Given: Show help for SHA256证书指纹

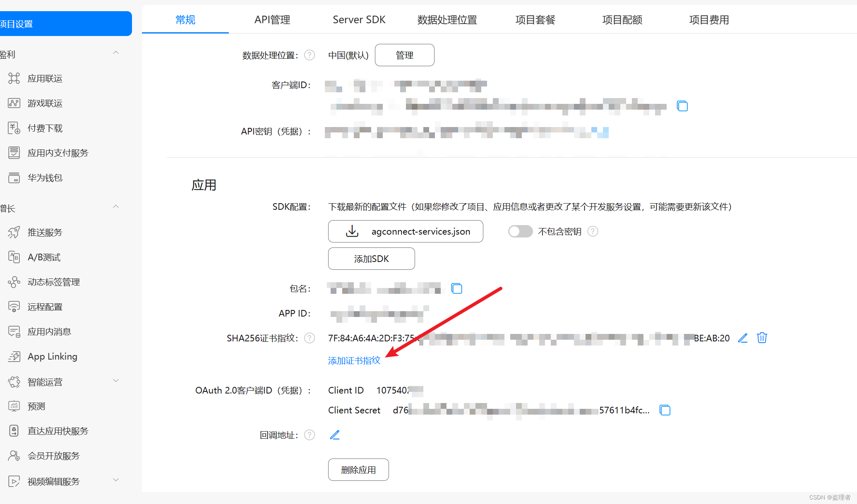Looking at the screenshot, I should click(x=310, y=338).
